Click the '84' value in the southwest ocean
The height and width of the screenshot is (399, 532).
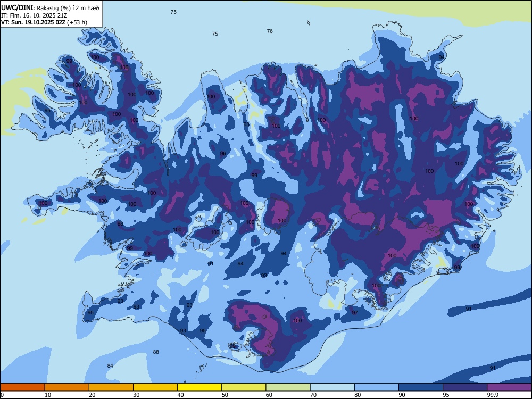[x=110, y=366]
